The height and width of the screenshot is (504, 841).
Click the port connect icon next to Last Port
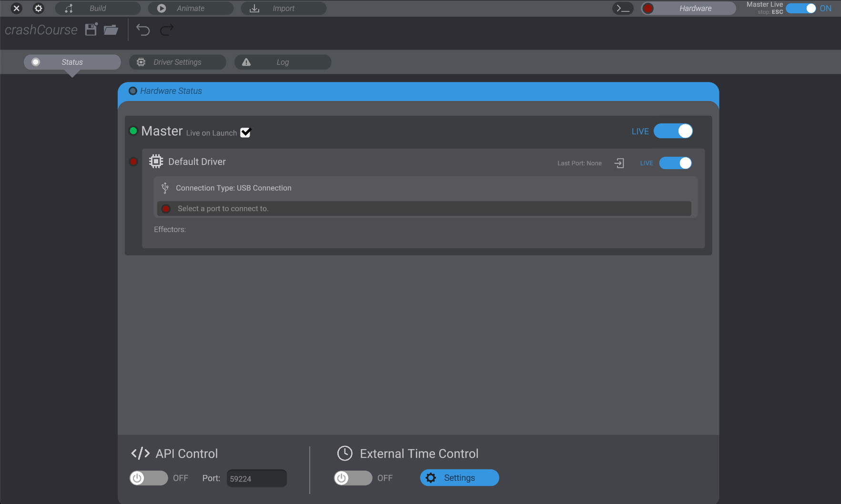point(619,163)
